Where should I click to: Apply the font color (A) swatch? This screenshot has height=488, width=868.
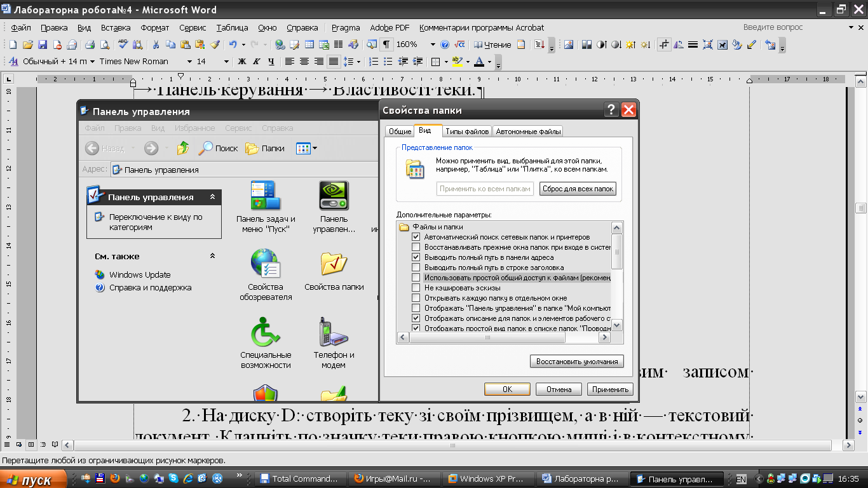479,62
